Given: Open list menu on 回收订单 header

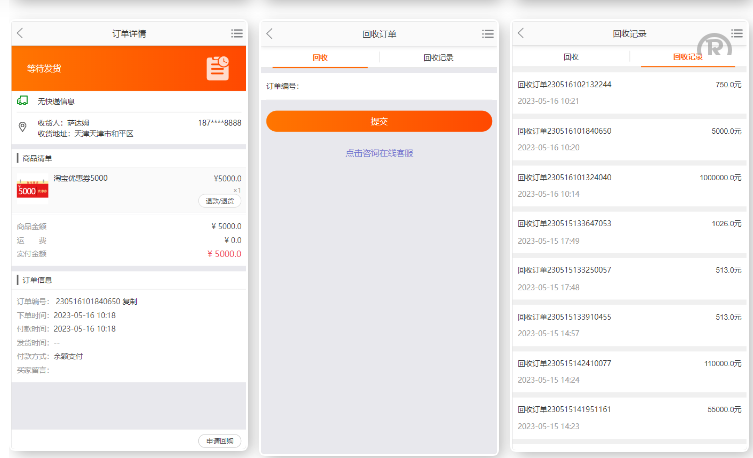Looking at the screenshot, I should coord(486,34).
